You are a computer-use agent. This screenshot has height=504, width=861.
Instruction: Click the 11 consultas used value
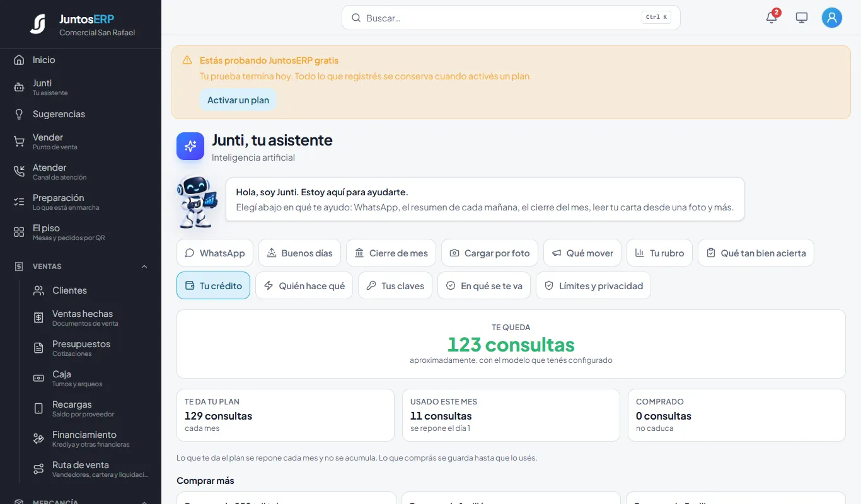[x=441, y=416]
